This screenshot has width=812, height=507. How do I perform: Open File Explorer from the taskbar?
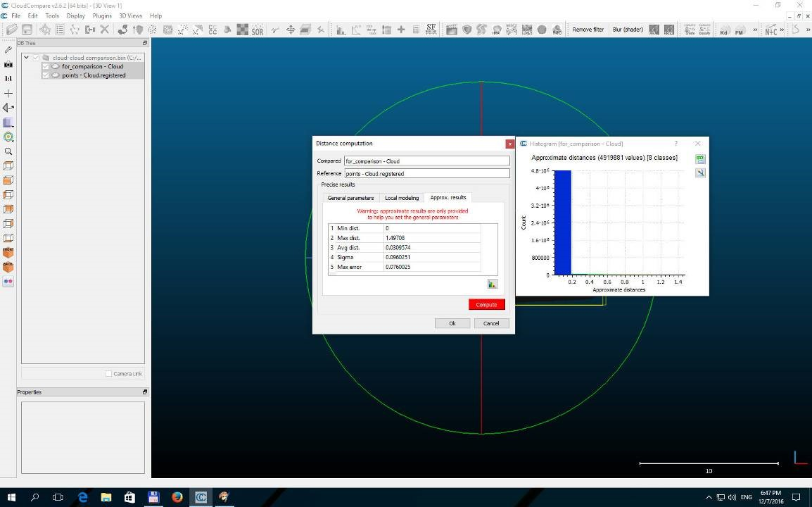coord(106,497)
